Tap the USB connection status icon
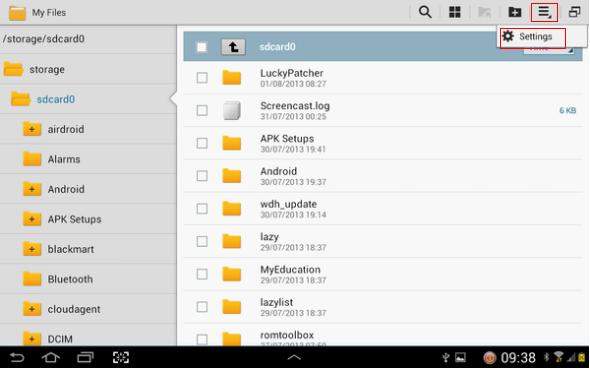This screenshot has height=369, width=590. click(446, 357)
